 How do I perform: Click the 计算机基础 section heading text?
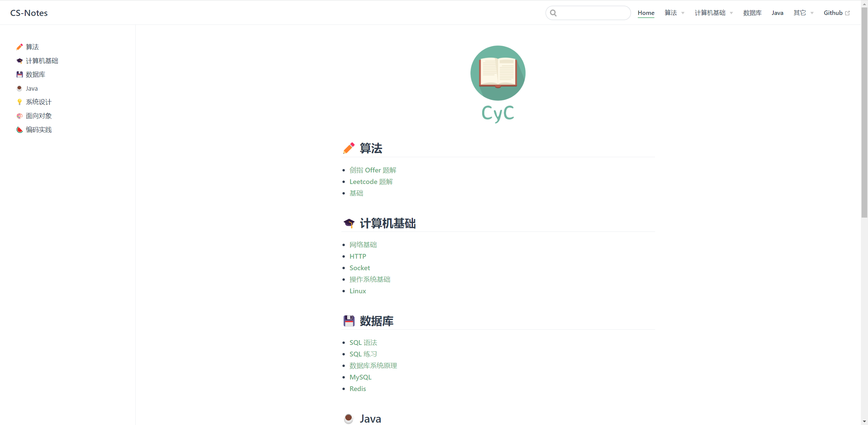tap(388, 223)
